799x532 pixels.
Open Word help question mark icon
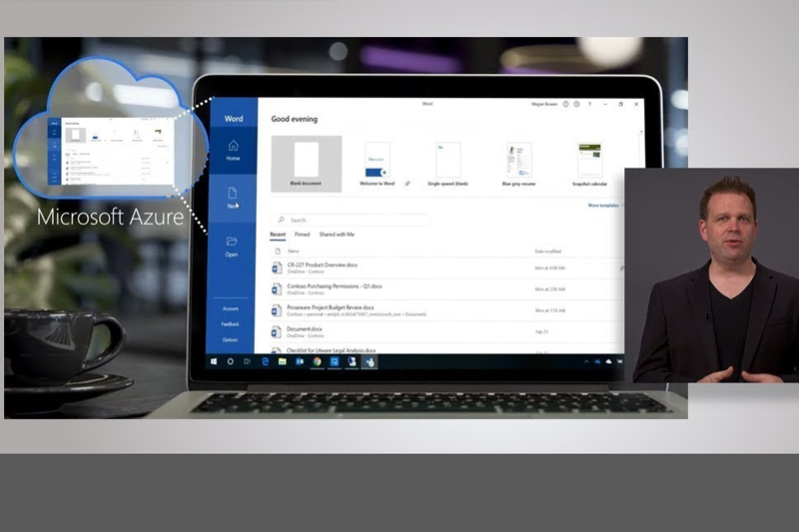tap(589, 104)
